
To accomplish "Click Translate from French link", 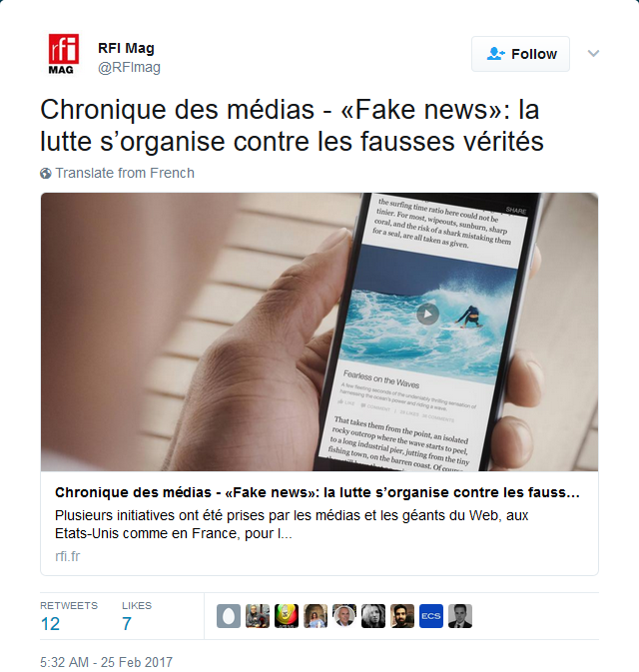I will pyautogui.click(x=125, y=173).
